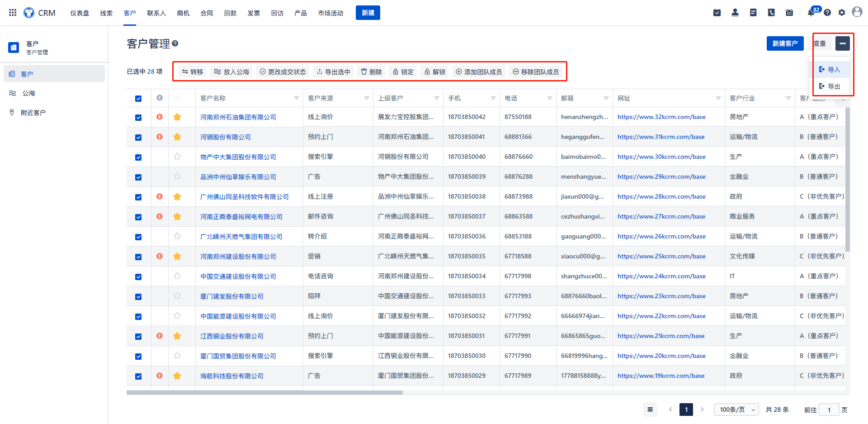
Task: Click horizontal scrollbar of the table
Action: click(x=264, y=393)
